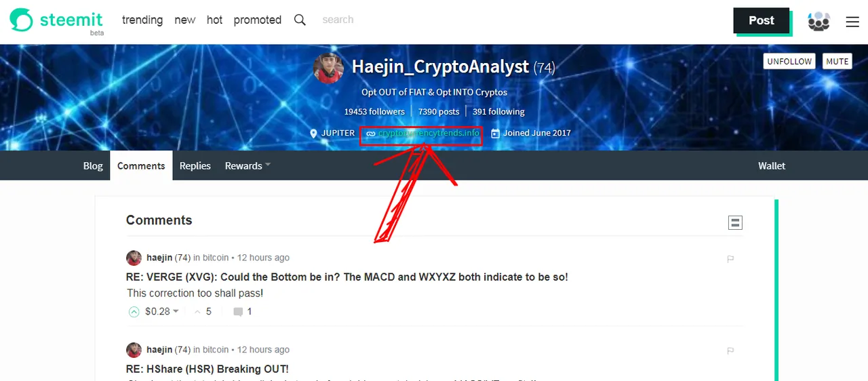The height and width of the screenshot is (381, 868).
Task: Click the user avatar in the top bar
Action: click(819, 21)
